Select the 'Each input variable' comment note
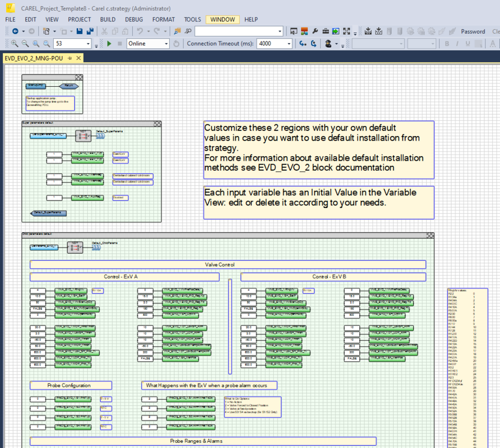 tap(319, 203)
